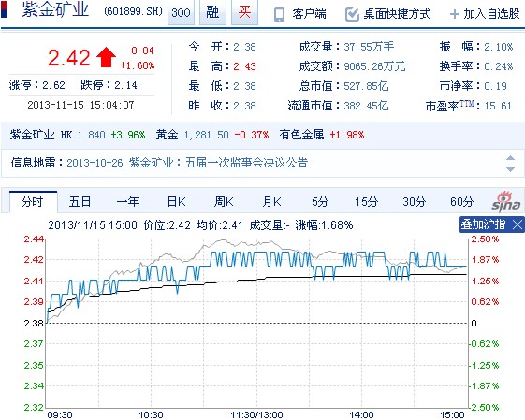Click the stock code (601899.SH)
The height and width of the screenshot is (420, 525).
tap(133, 12)
